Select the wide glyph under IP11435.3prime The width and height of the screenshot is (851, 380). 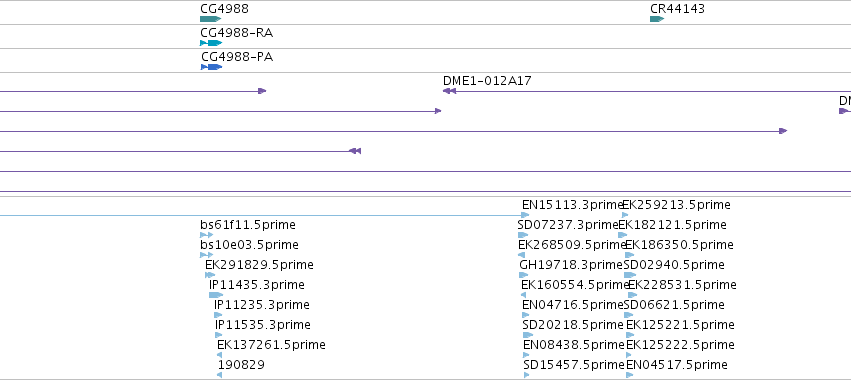click(216, 295)
